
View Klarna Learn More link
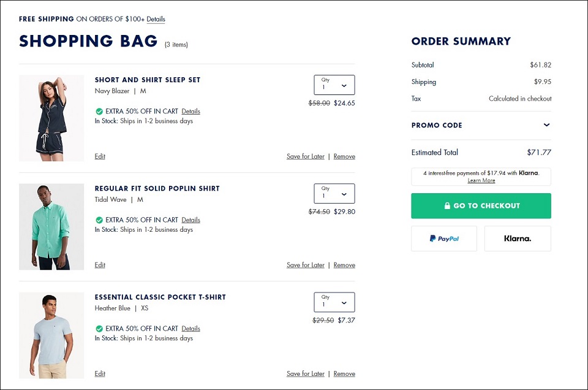(x=481, y=180)
